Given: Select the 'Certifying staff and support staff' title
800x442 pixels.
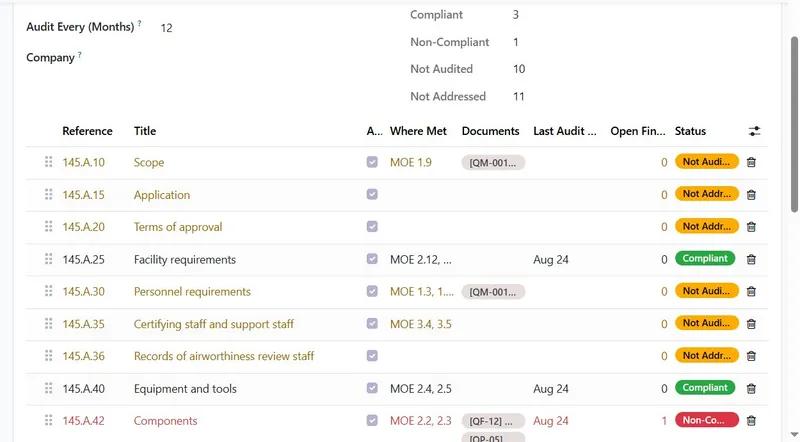Looking at the screenshot, I should pos(214,324).
